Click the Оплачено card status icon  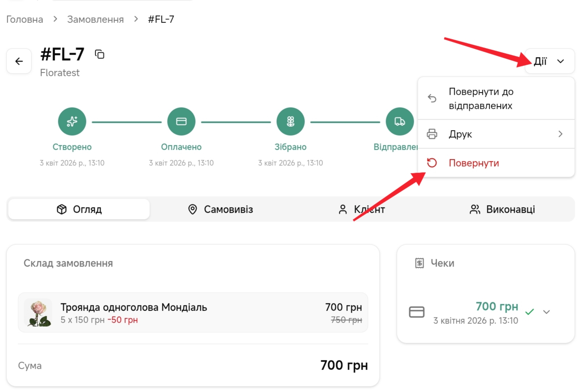(181, 122)
